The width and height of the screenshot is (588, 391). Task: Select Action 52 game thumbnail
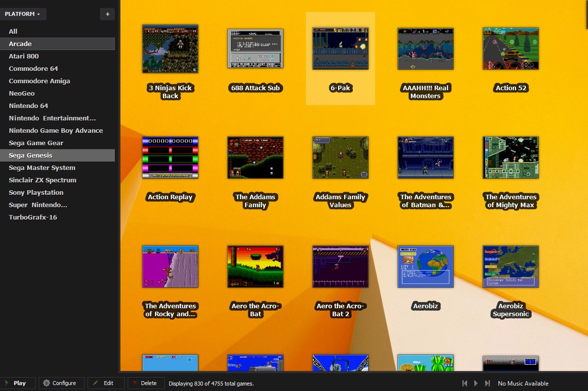511,48
